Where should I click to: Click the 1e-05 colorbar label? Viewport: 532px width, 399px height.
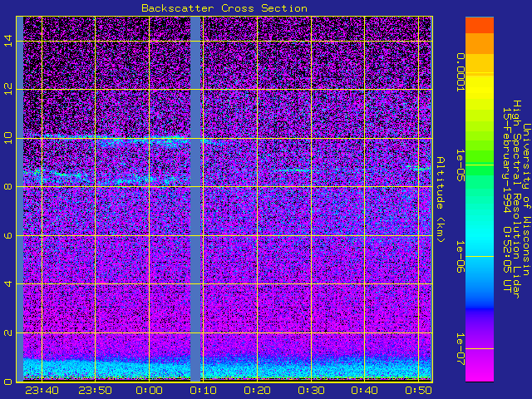tap(460, 165)
